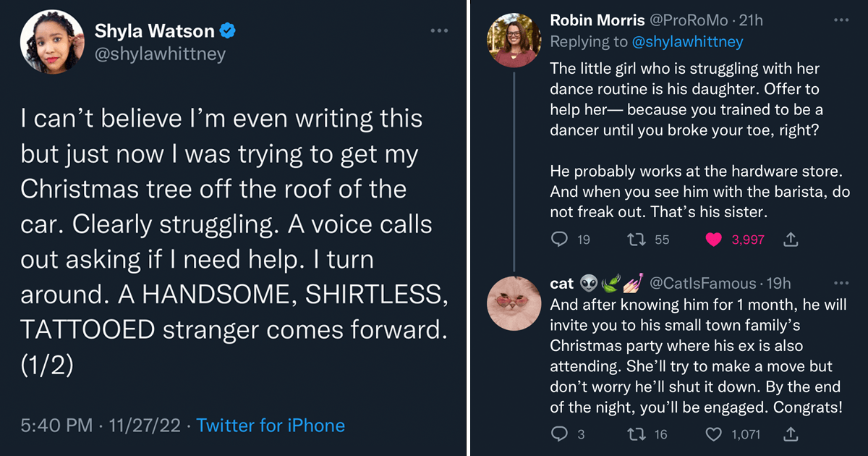Screen dimensions: 868x456
Task: Open more options on Robin Morris's reply
Action: coord(841,20)
